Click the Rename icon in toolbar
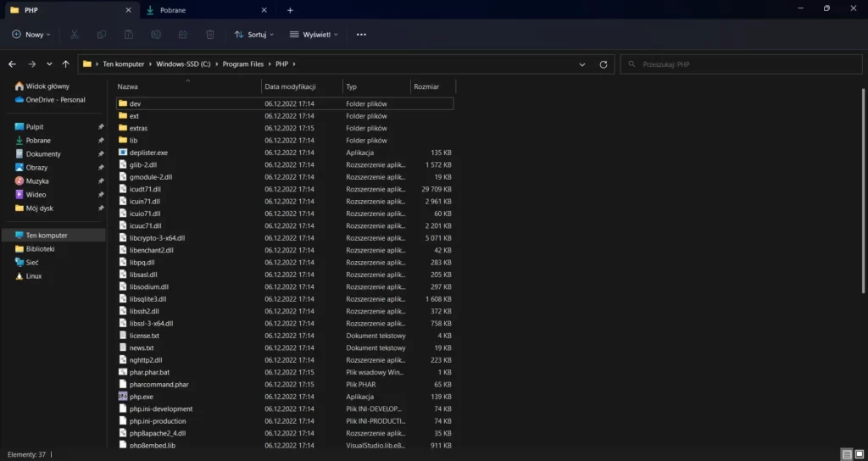Viewport: 868px width, 461px height. point(156,34)
